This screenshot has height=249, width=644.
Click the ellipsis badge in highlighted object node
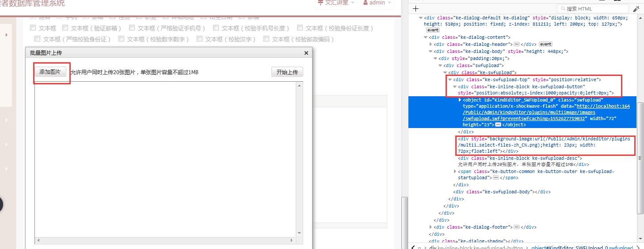[498, 125]
